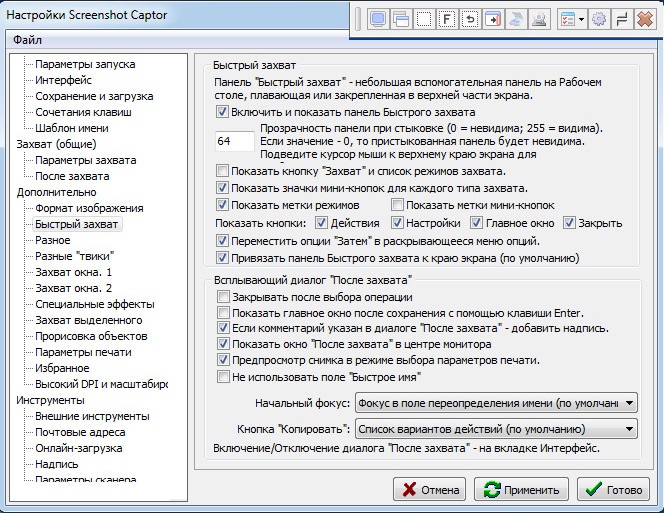This screenshot has height=513, width=664.
Task: Enable 'Не использовать поле Быстрое имя'
Action: pos(223,377)
